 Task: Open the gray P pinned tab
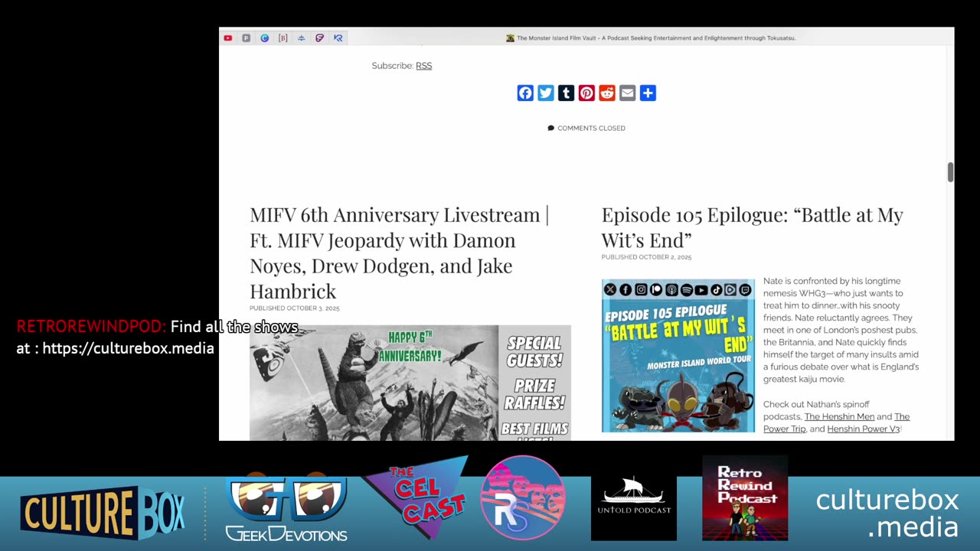pyautogui.click(x=246, y=37)
